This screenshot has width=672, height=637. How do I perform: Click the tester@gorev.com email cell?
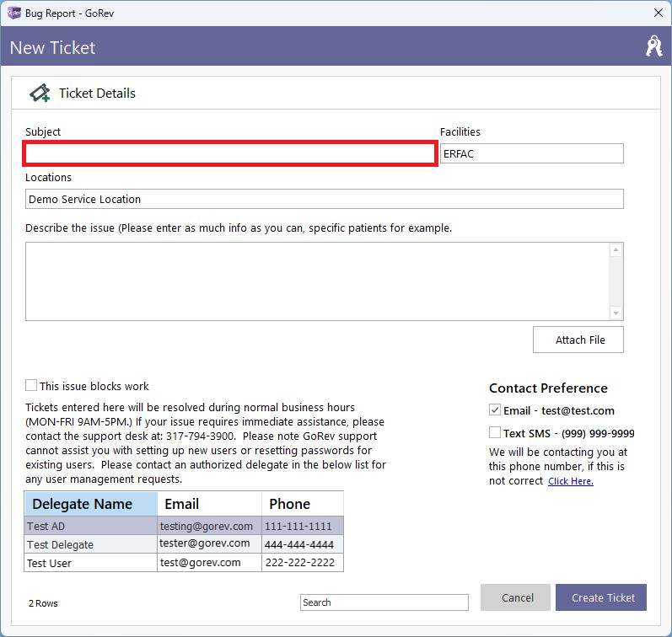pyautogui.click(x=210, y=544)
